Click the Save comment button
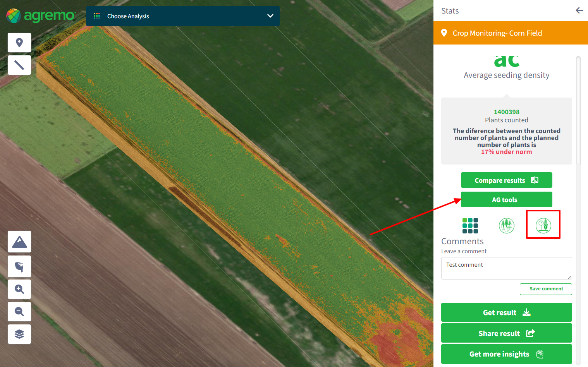The width and height of the screenshot is (588, 367). (546, 289)
